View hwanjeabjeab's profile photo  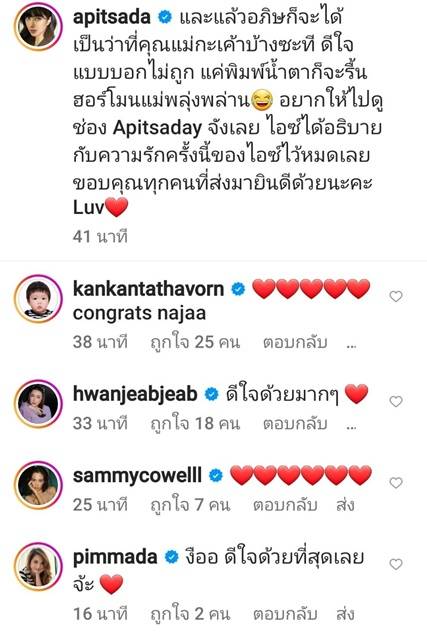38,404
